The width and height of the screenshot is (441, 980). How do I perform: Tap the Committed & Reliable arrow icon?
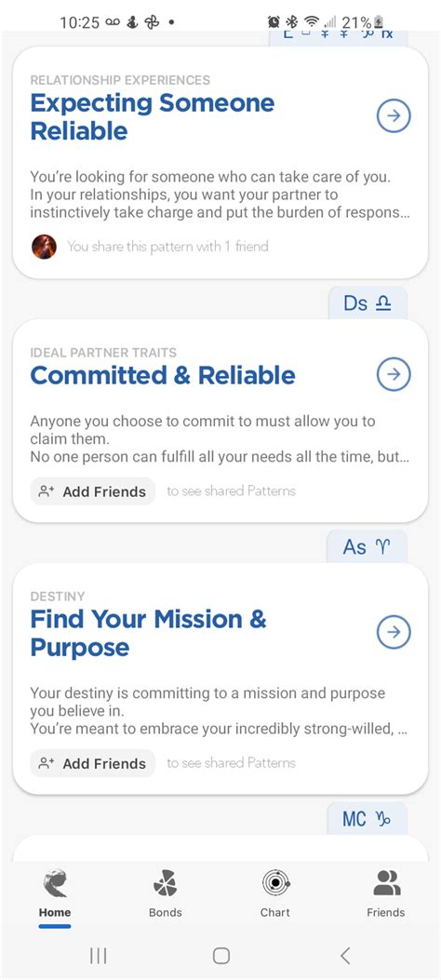[x=394, y=374]
